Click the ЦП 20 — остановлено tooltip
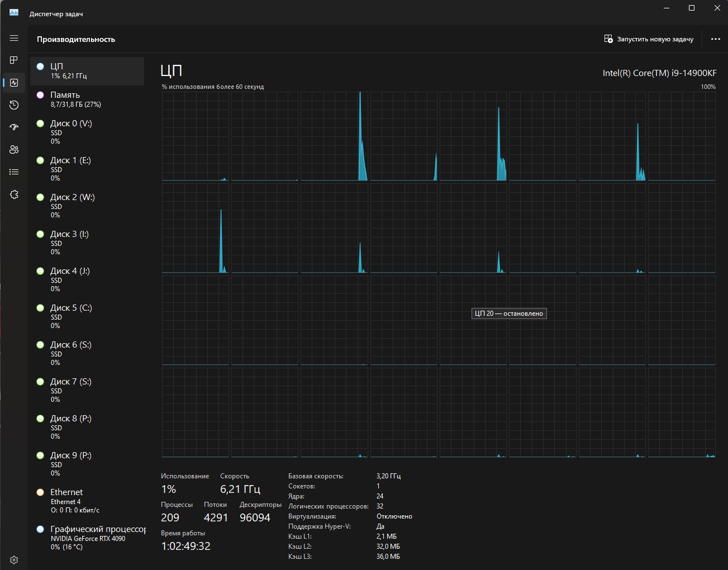728x570 pixels. [509, 313]
